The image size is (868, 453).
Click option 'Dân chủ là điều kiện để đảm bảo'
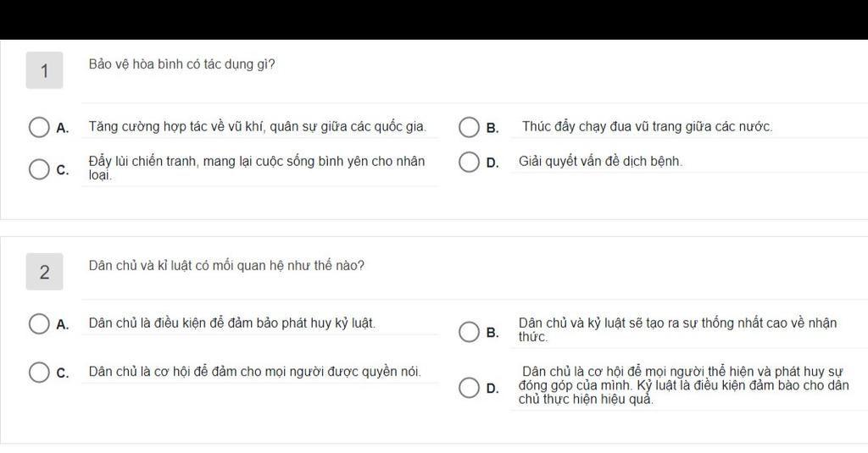pyautogui.click(x=232, y=323)
